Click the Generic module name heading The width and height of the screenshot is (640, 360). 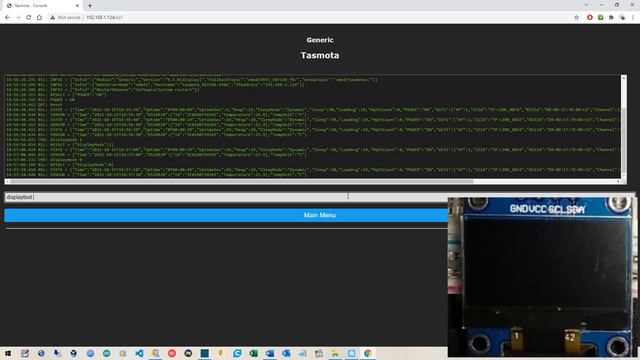click(x=320, y=40)
